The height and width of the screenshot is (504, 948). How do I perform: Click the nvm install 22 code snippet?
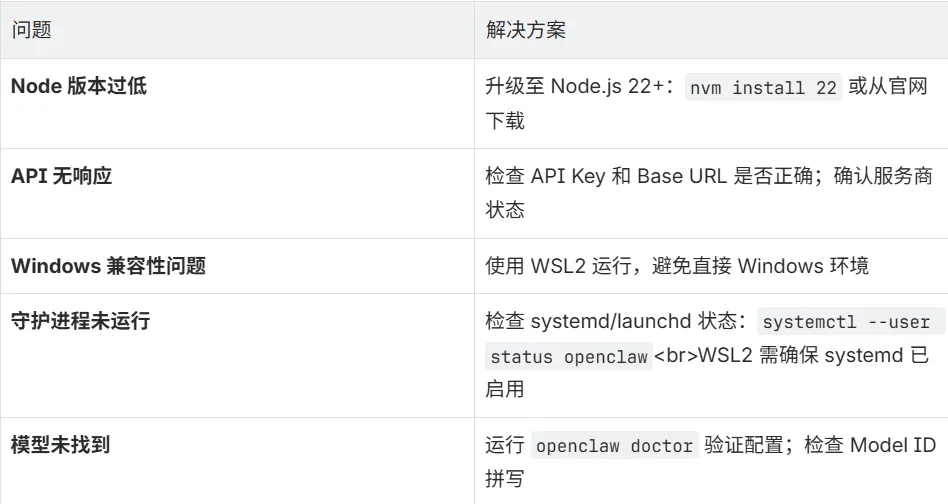click(x=764, y=88)
